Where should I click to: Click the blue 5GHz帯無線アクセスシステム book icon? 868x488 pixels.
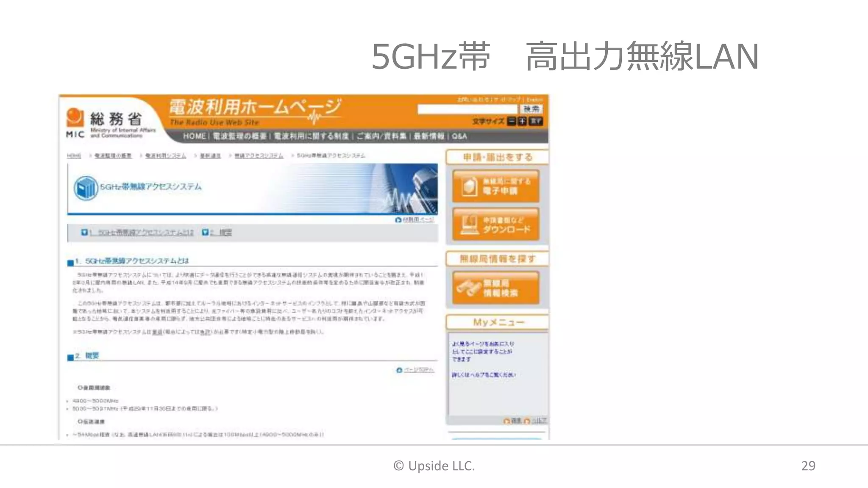point(86,188)
